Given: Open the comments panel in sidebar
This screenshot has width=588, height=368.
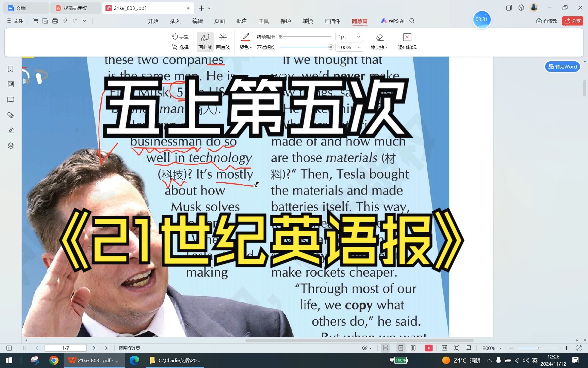Looking at the screenshot, I should [x=11, y=100].
